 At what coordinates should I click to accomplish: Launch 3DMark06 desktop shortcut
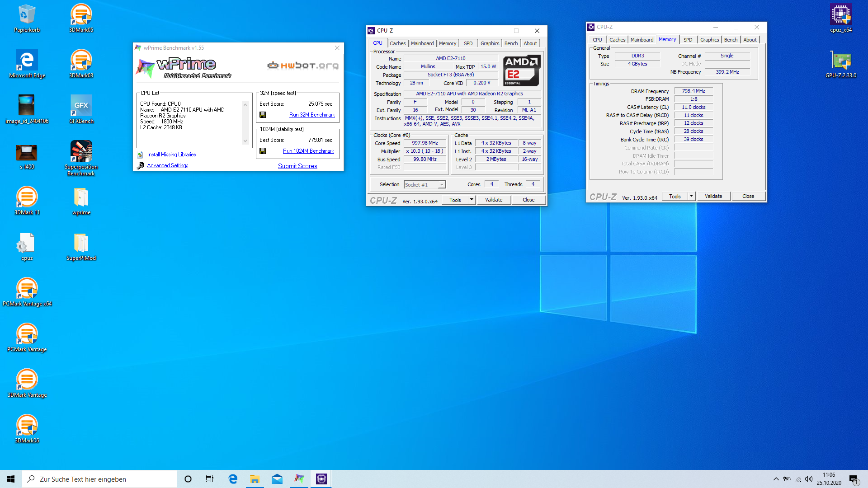coord(27,429)
